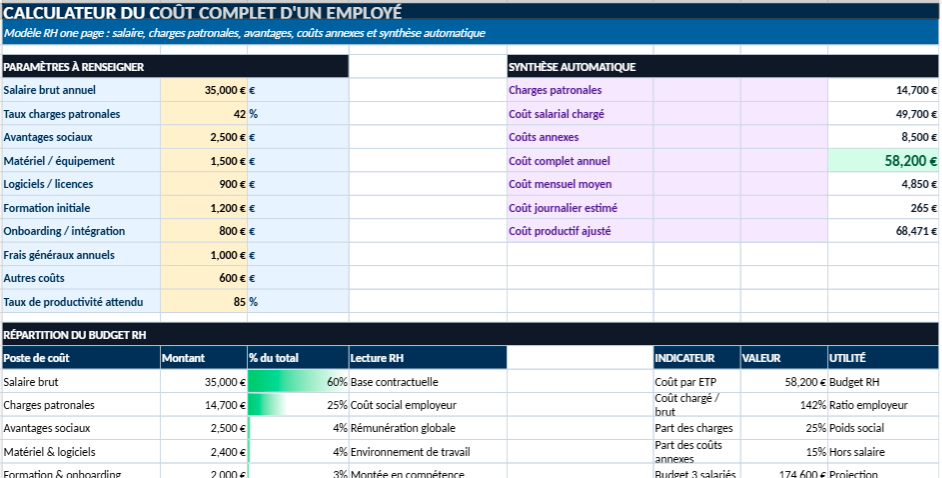Click the 'Coût par ETP' indicator
Screen dimensions: 942x478
(x=685, y=382)
